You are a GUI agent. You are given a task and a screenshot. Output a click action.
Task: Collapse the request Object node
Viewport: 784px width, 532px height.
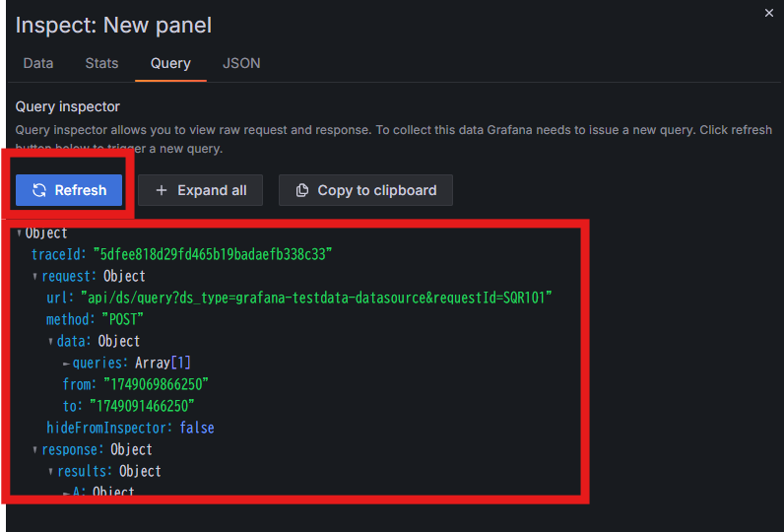tap(34, 277)
